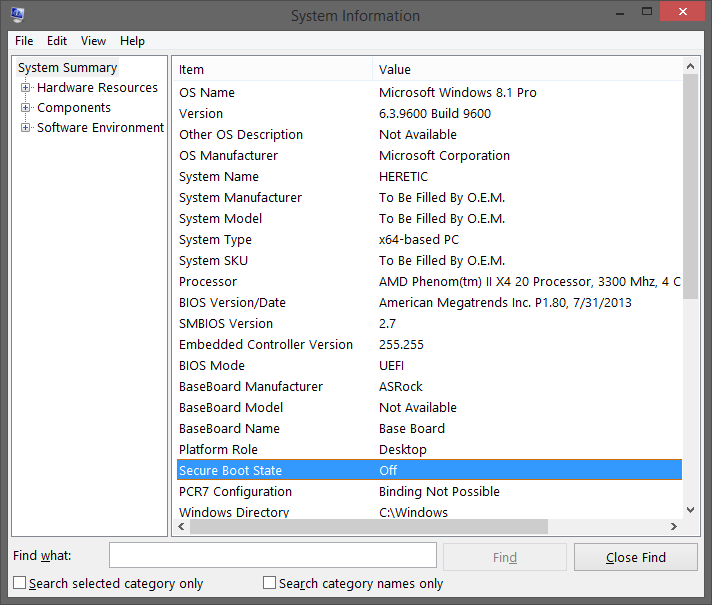Select the System Type row
Image resolution: width=712 pixels, height=605 pixels.
pyautogui.click(x=429, y=240)
